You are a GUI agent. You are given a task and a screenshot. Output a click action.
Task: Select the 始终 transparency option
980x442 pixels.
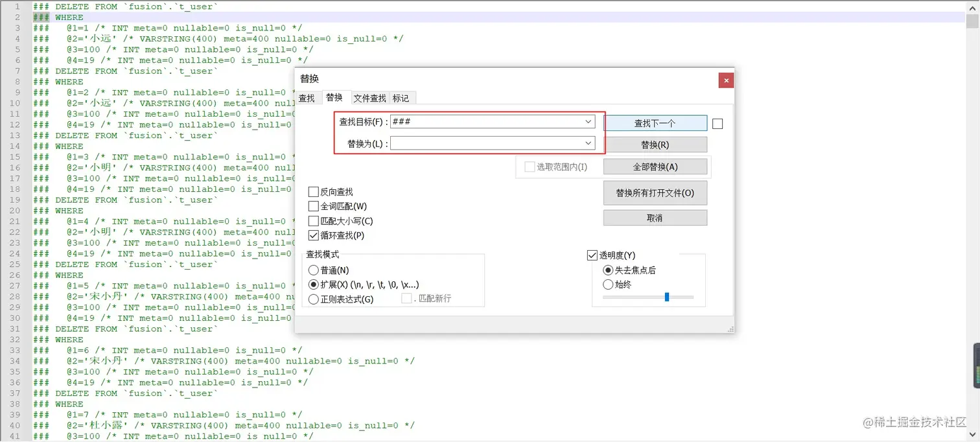[608, 284]
